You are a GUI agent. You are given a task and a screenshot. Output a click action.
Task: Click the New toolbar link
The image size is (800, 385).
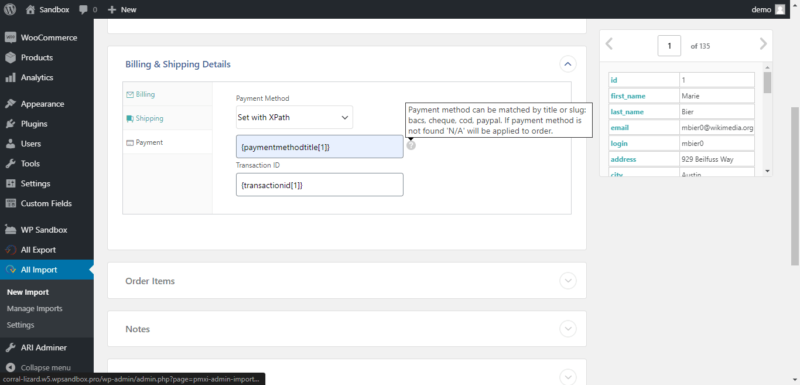coord(129,9)
